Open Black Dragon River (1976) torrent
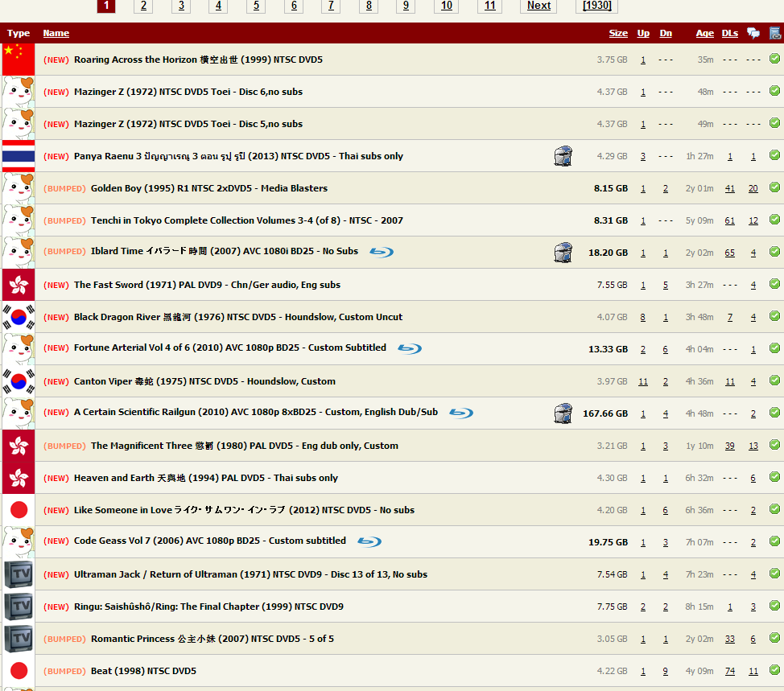Screen dimensions: 784x691 coord(238,317)
